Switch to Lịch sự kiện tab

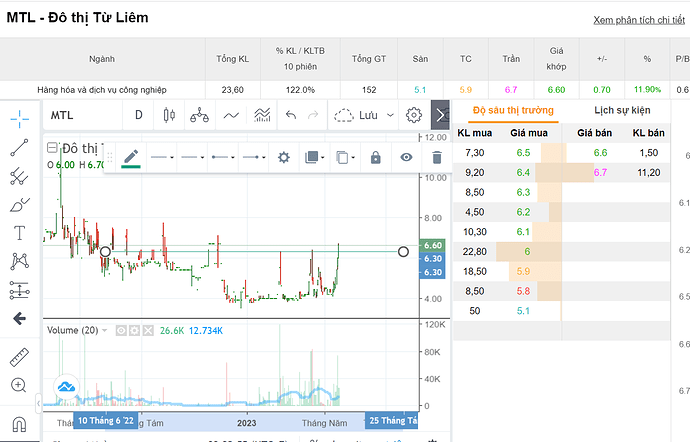coord(622,112)
